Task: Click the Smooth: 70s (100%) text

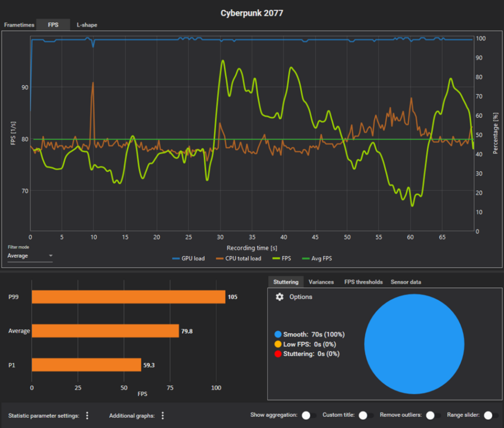Action: tap(314, 334)
